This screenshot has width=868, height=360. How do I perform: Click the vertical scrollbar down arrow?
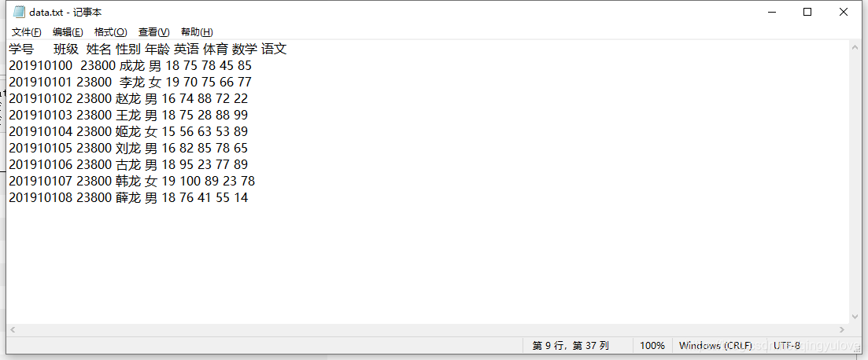(x=855, y=316)
